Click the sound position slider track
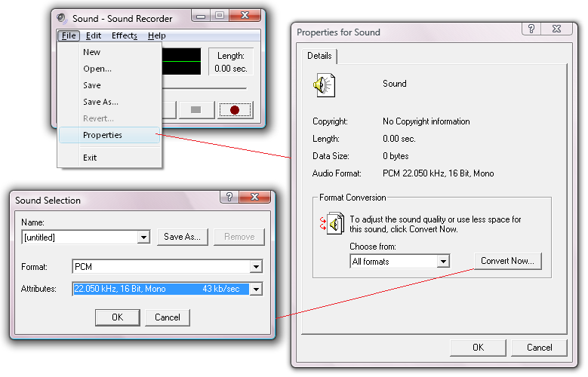Image resolution: width=588 pixels, height=377 pixels. (204, 87)
